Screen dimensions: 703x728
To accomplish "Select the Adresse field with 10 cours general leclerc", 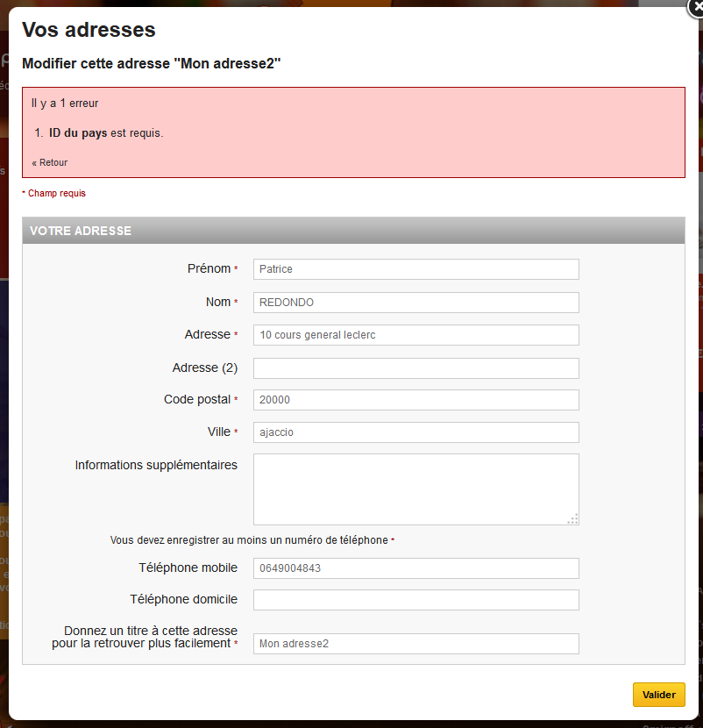I will pyautogui.click(x=415, y=335).
